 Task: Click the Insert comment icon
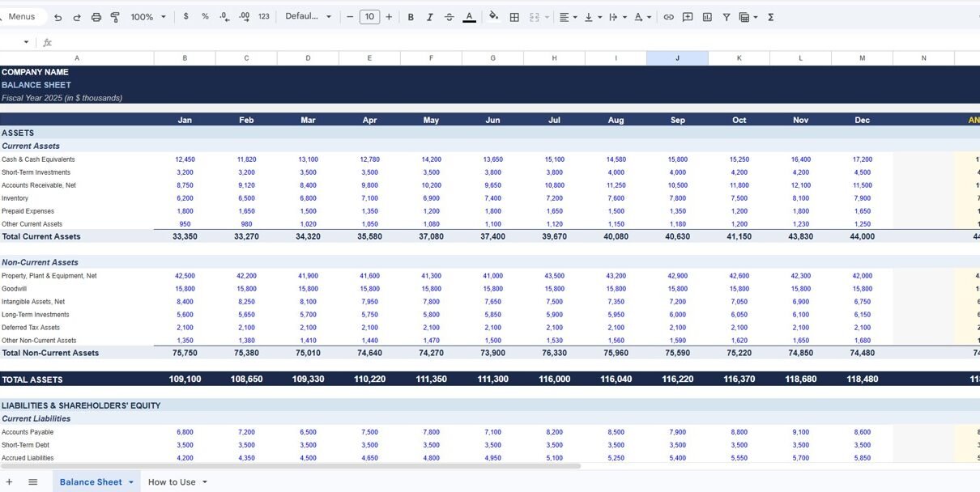[x=688, y=17]
